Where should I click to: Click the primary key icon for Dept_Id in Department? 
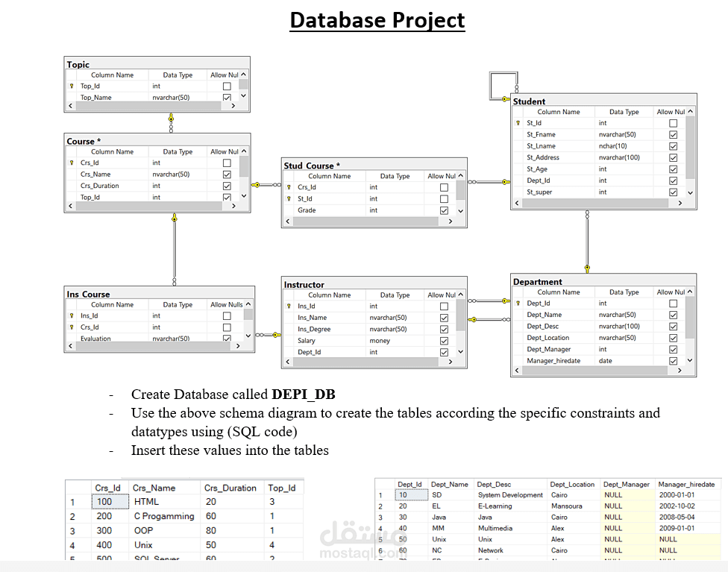[x=519, y=303]
